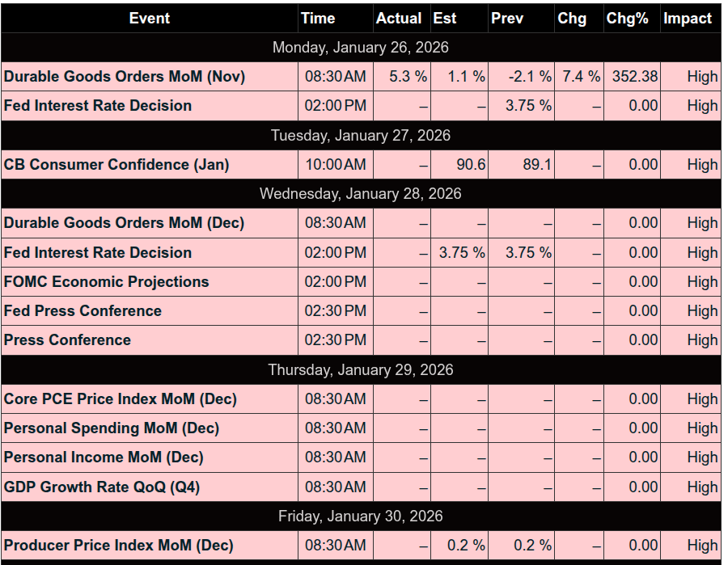Select the Est column header
728x565 pixels.
pyautogui.click(x=445, y=19)
